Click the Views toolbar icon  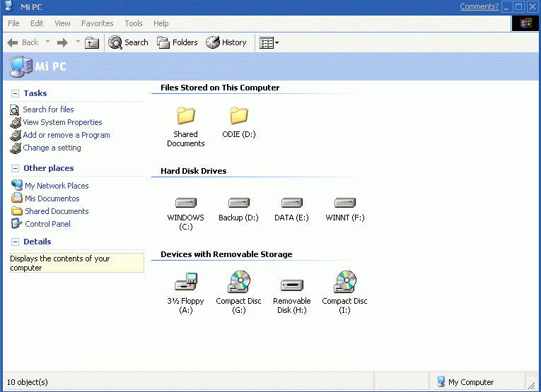point(267,43)
